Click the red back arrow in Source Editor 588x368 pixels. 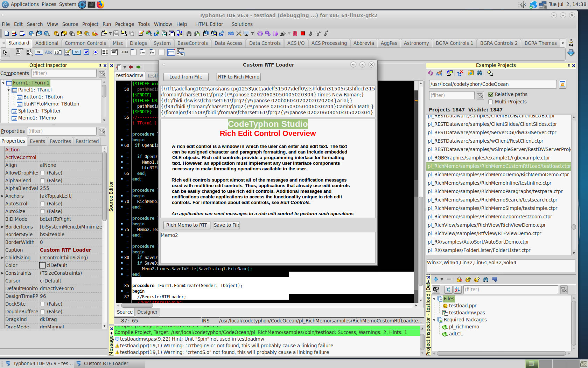pos(131,67)
